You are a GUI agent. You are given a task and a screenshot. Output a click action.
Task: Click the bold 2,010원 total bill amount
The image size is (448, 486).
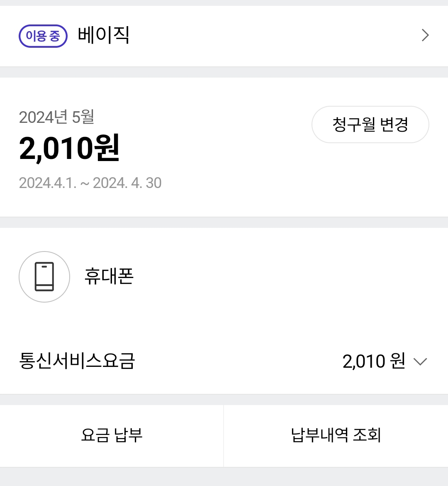69,148
